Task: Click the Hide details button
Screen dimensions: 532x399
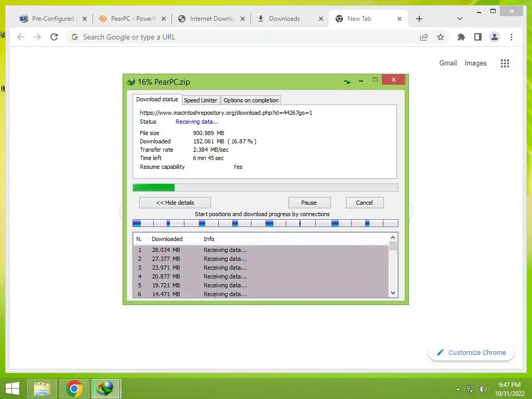Action: coord(175,203)
